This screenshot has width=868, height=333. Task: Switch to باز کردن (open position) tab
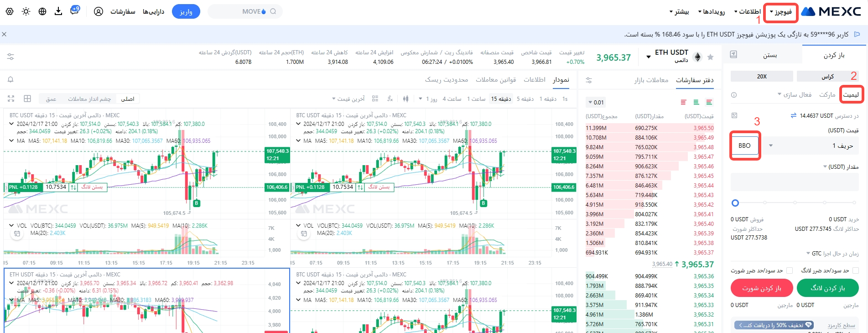834,55
